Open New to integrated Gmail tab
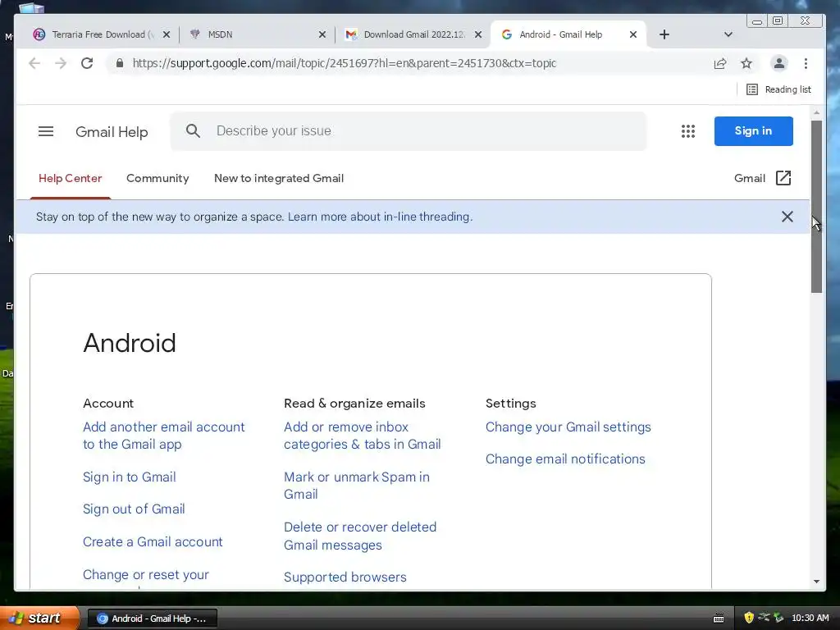Viewport: 840px width, 630px height. (279, 178)
